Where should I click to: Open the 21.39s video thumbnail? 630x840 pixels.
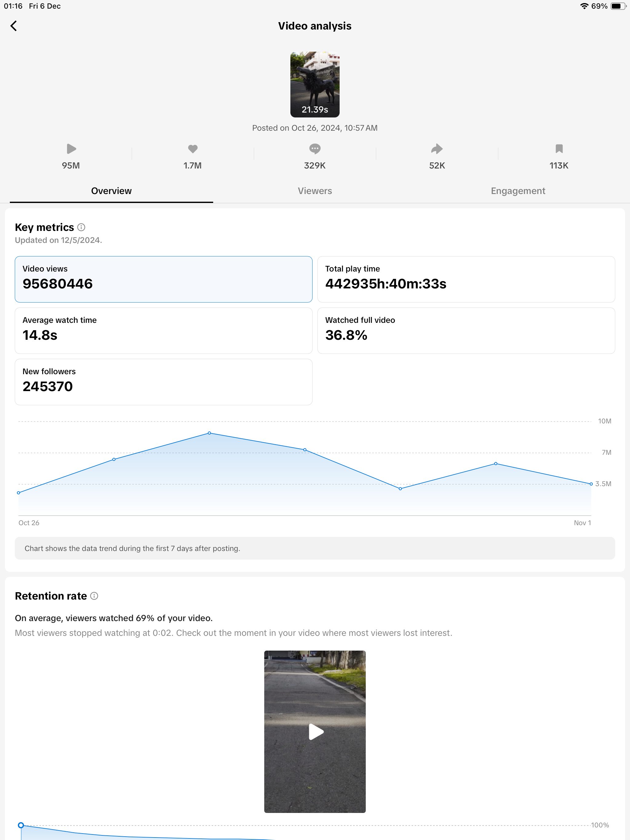click(315, 84)
